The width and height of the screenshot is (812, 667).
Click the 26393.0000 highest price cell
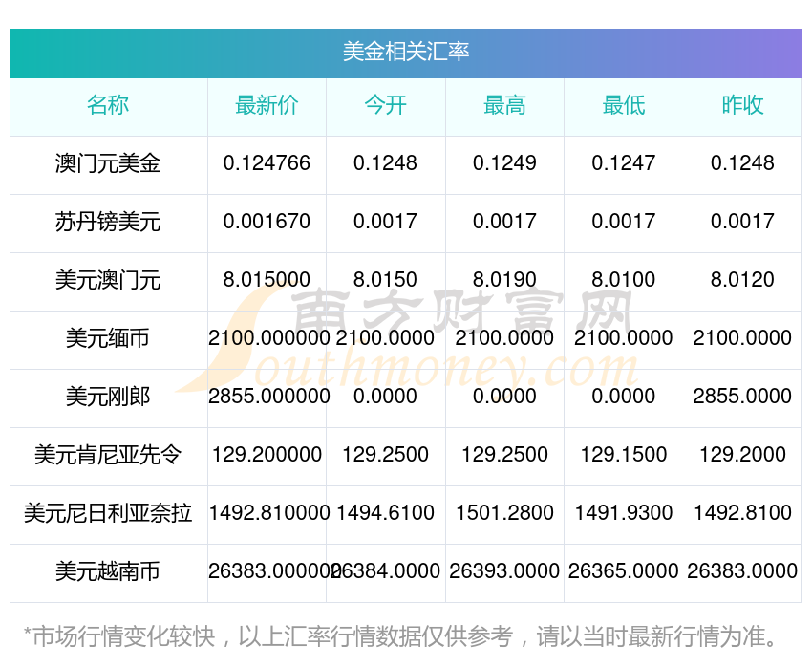[x=504, y=571]
